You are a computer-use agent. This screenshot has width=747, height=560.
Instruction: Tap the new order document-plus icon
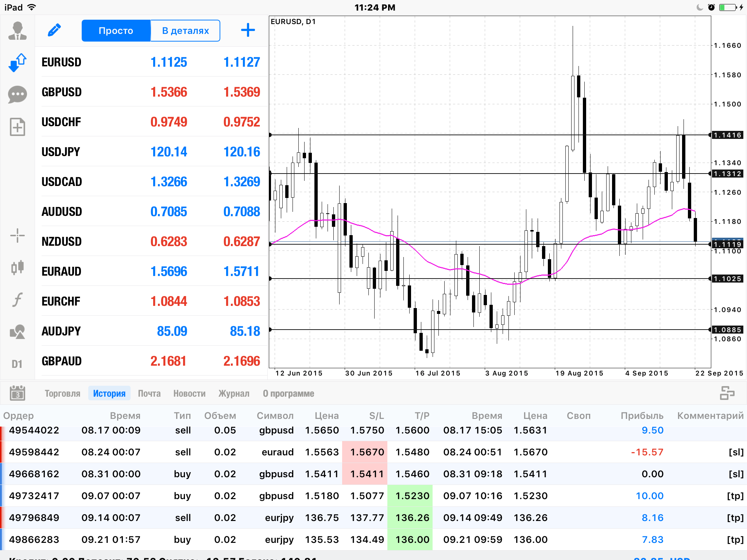[x=17, y=127]
